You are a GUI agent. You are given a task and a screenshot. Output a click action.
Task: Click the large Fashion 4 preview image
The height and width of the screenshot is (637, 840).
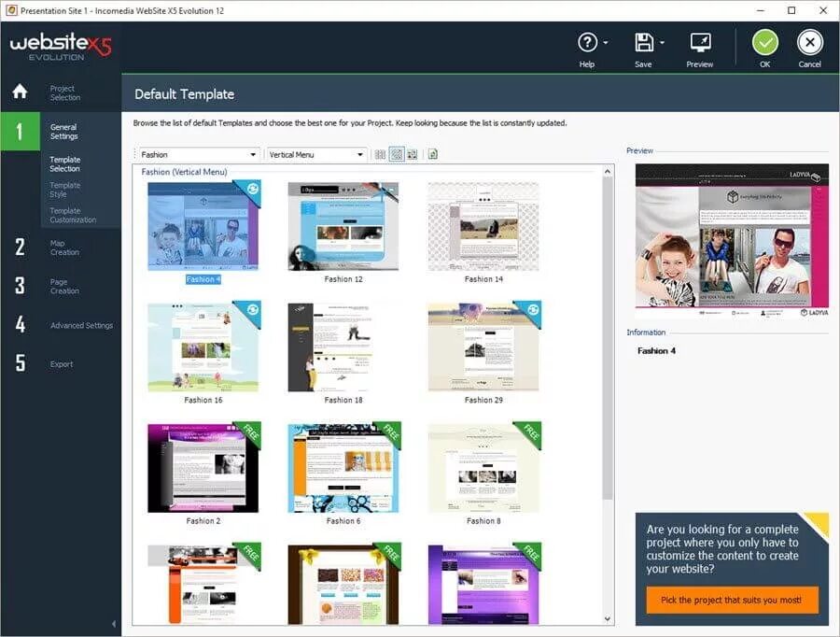[732, 241]
